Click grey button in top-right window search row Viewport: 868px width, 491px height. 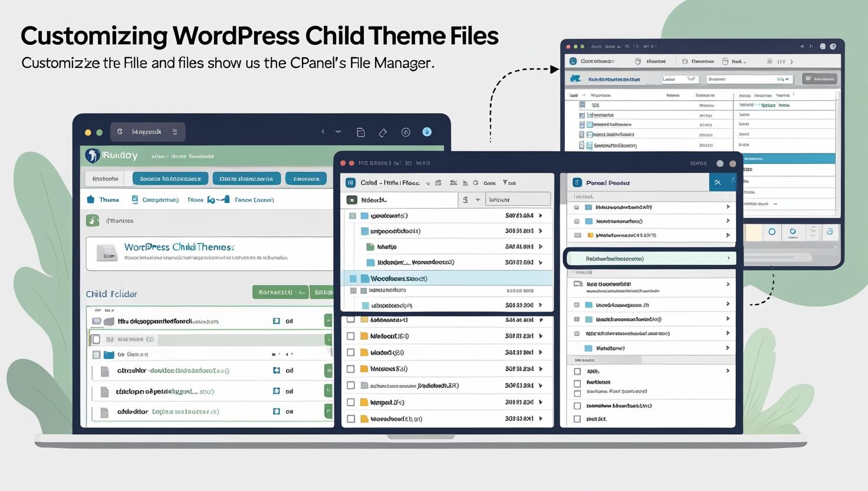(x=820, y=78)
